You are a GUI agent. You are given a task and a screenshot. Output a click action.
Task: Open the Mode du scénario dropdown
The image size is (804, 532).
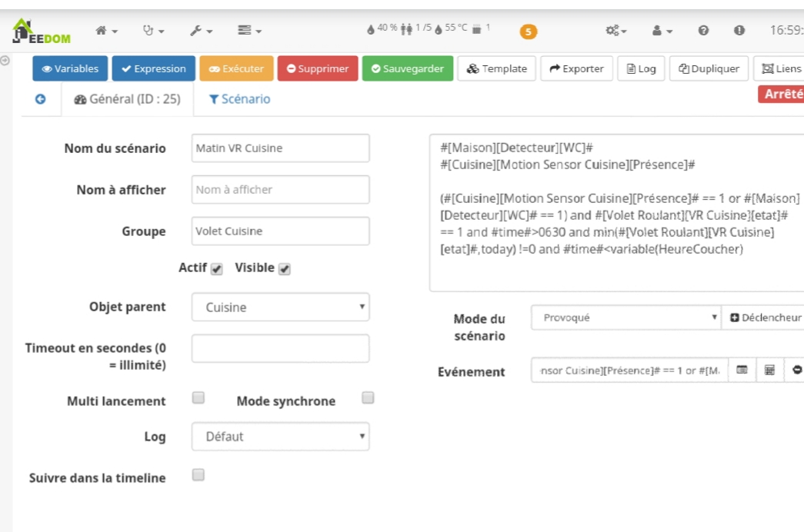627,318
